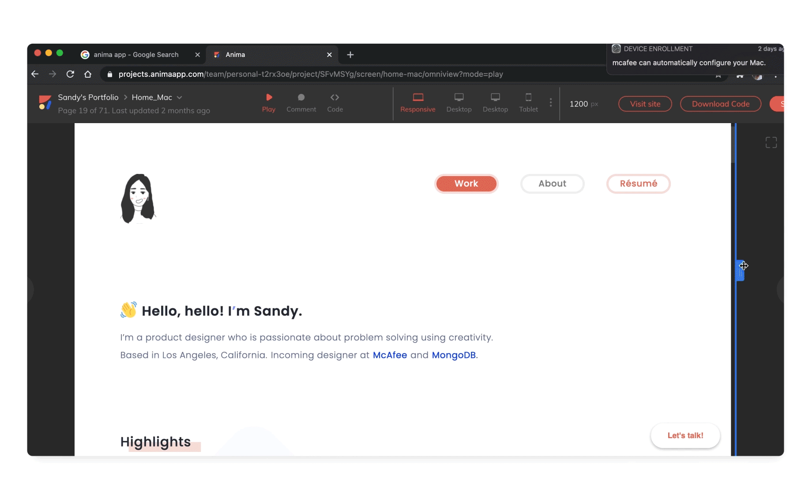Open a new browser tab

(x=350, y=55)
